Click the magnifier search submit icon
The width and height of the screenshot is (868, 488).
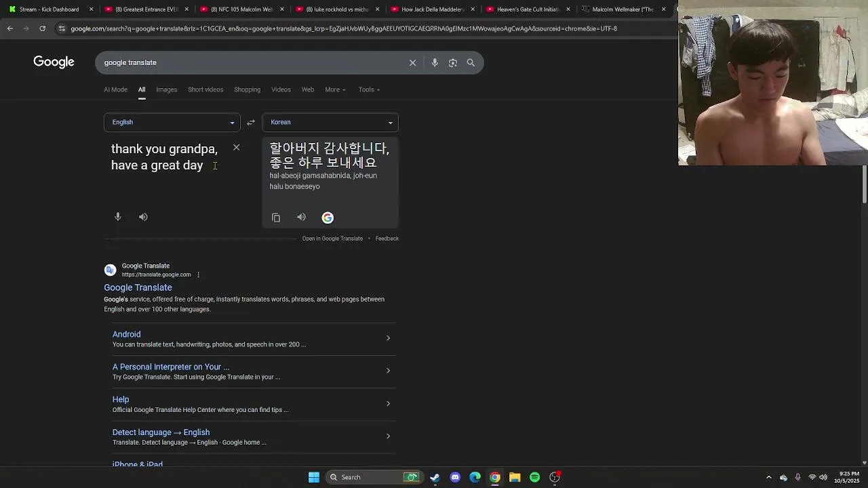[x=471, y=62]
